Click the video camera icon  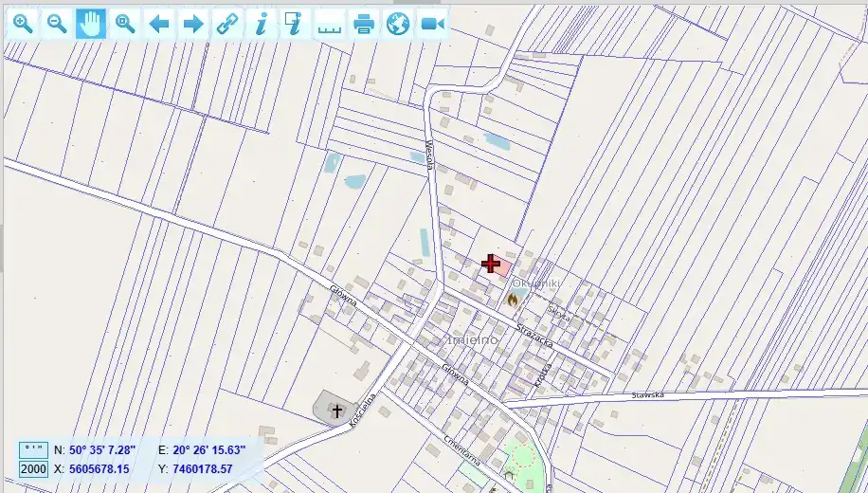coord(432,24)
